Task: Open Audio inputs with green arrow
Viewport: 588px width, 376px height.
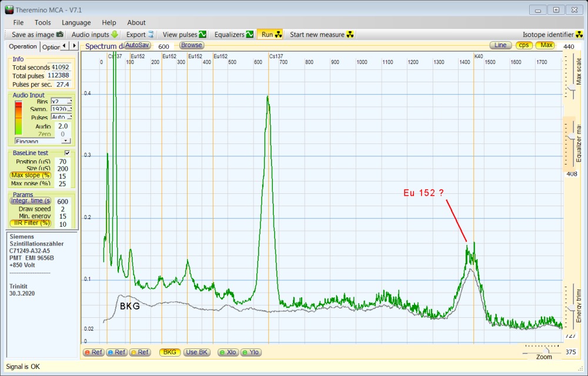Action: point(95,35)
